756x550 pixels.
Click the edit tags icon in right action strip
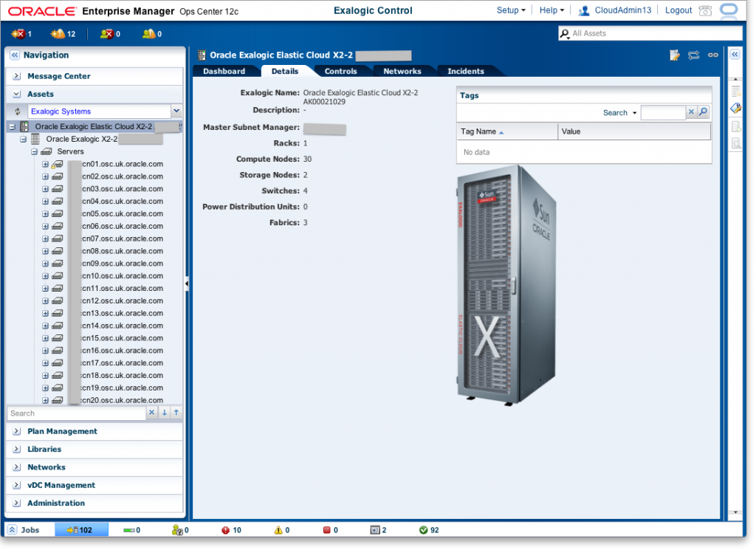pos(736,108)
